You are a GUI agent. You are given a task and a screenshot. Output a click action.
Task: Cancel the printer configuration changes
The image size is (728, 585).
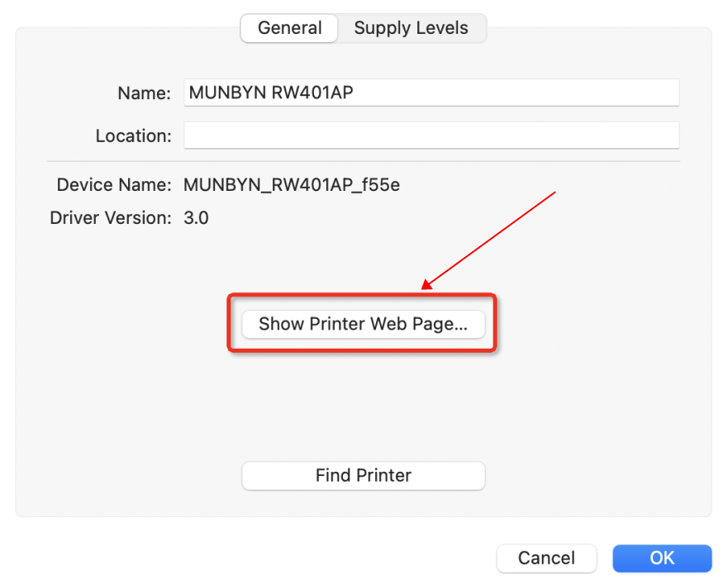546,559
